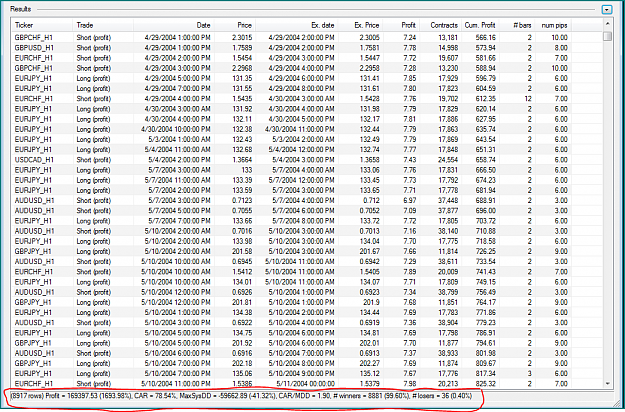625x412 pixels.
Task: Click the contracts value 17,778
Action: coord(448,190)
